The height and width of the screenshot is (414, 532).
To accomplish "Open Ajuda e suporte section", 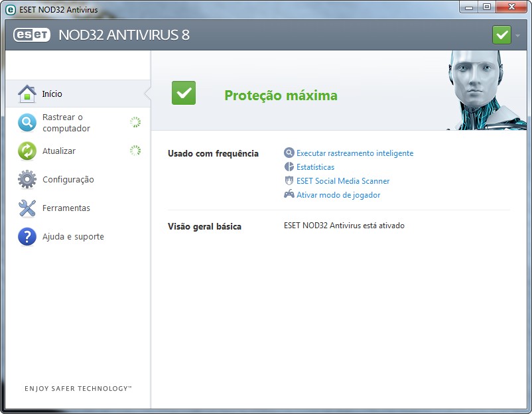I will coord(78,236).
